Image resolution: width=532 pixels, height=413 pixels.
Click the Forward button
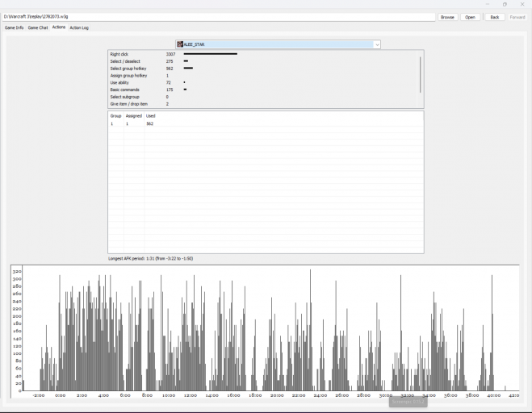(517, 17)
